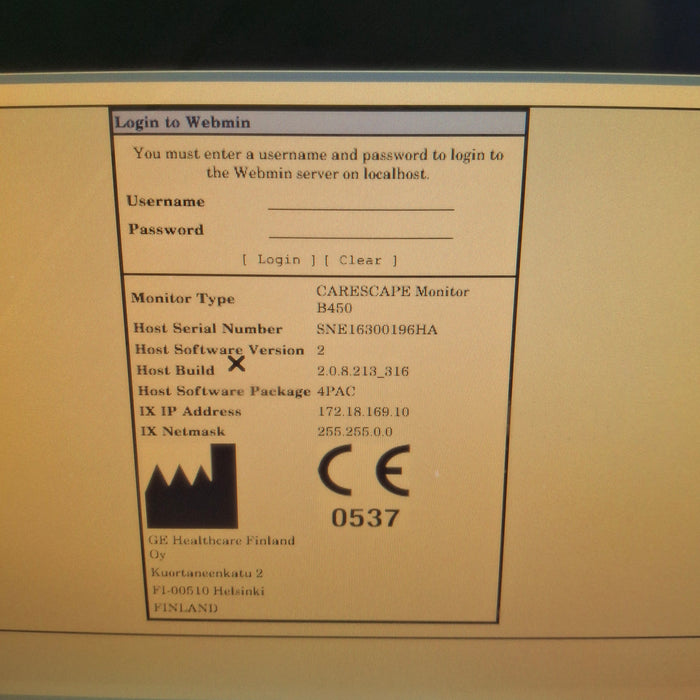Click the Host Build value 2.0.8.213_316

tap(362, 371)
